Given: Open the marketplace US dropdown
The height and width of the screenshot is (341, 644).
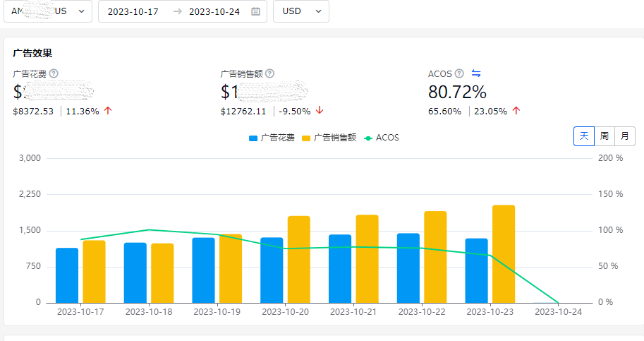Looking at the screenshot, I should 48,11.
